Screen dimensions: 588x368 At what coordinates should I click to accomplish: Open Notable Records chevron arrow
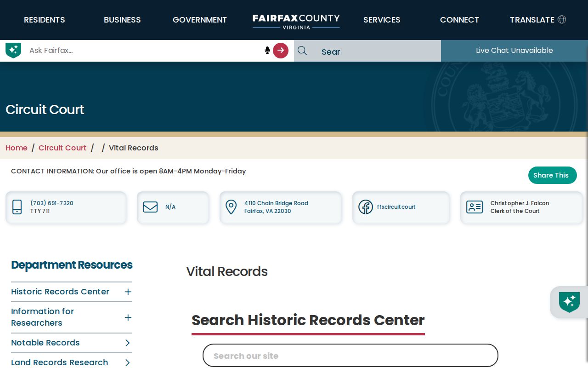tap(128, 343)
